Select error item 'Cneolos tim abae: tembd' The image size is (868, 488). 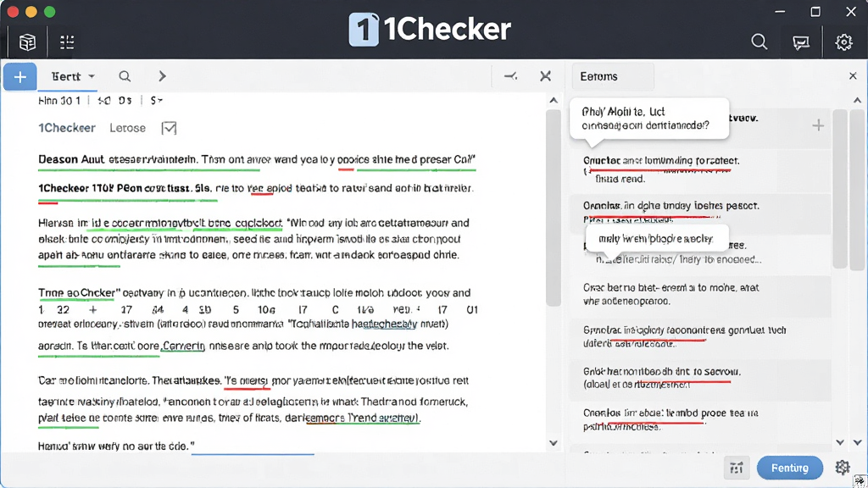pos(699,420)
